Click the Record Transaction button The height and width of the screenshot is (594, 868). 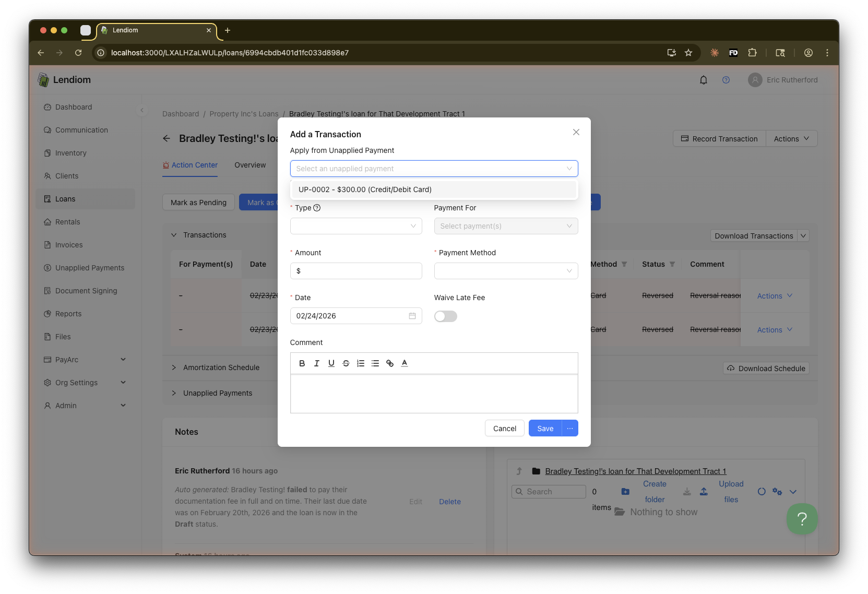719,139
